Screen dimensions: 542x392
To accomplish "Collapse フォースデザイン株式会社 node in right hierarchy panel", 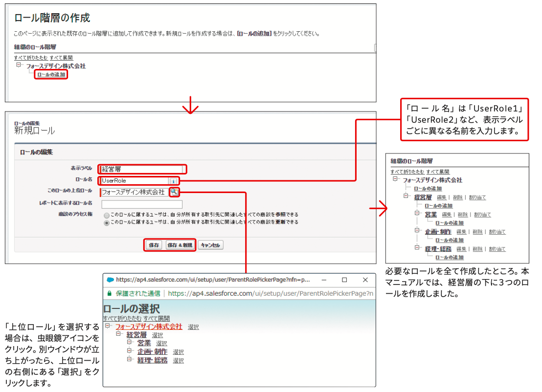I will 395,179.
